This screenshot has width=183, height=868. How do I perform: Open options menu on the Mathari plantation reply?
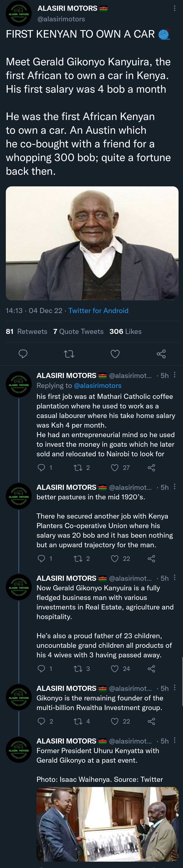[174, 375]
